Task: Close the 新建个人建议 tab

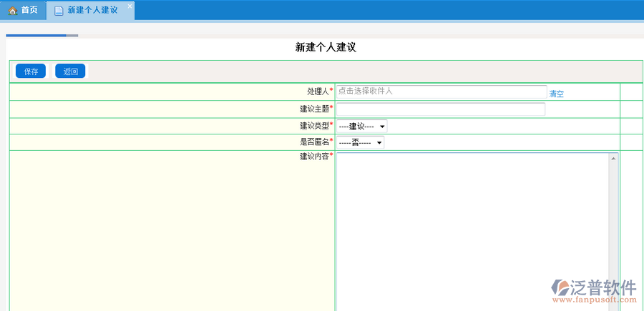Action: coord(130,6)
